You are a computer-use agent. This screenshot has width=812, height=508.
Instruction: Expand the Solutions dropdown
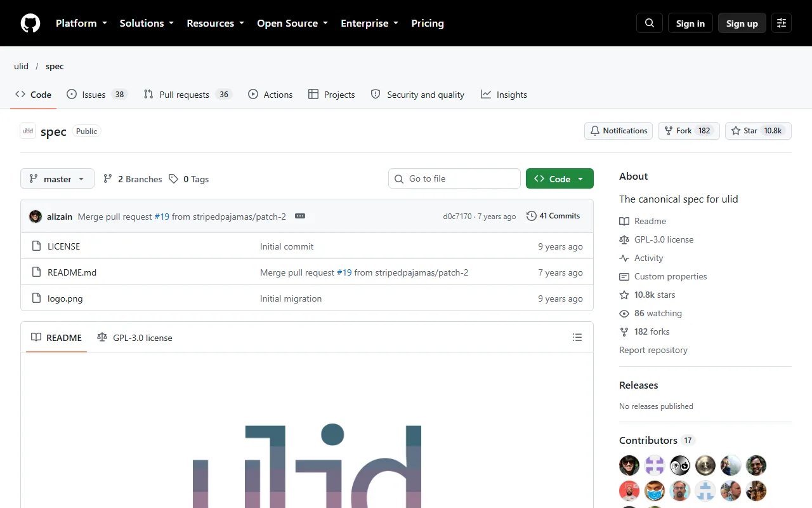pyautogui.click(x=147, y=23)
